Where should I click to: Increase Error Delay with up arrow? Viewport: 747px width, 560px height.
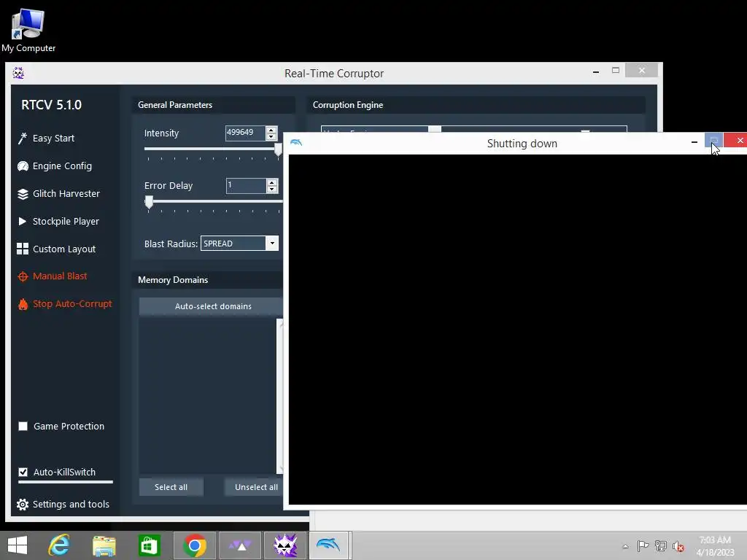pos(271,182)
